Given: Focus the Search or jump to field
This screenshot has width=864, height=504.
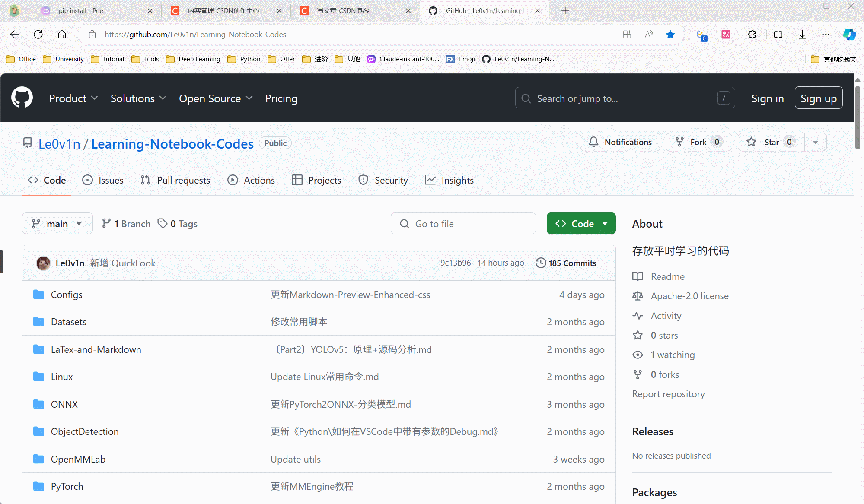Looking at the screenshot, I should (x=625, y=98).
